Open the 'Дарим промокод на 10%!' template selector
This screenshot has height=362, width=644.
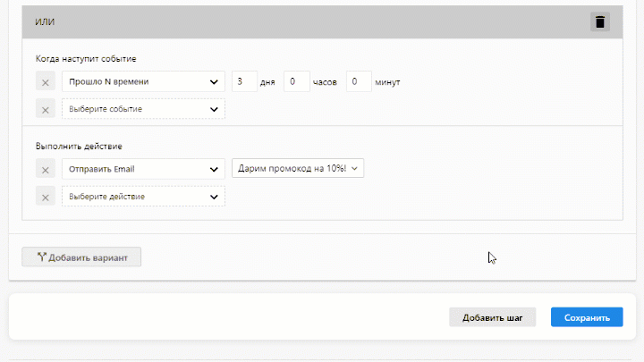(x=298, y=168)
